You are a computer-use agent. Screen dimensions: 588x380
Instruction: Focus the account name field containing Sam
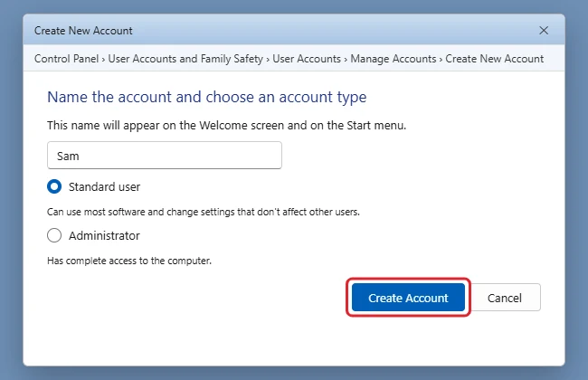165,156
